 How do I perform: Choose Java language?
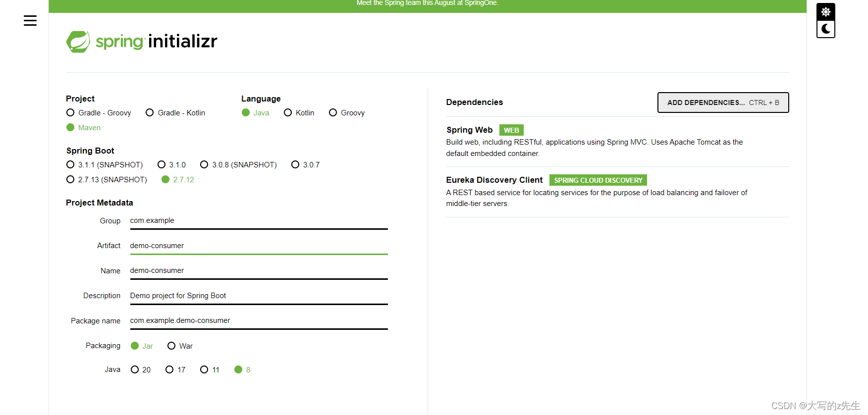[255, 113]
